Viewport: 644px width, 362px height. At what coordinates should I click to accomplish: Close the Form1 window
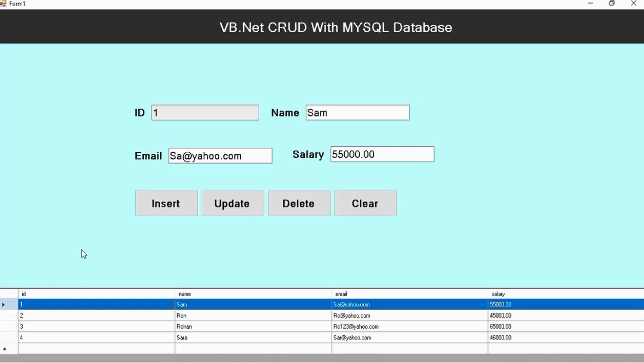(x=633, y=4)
